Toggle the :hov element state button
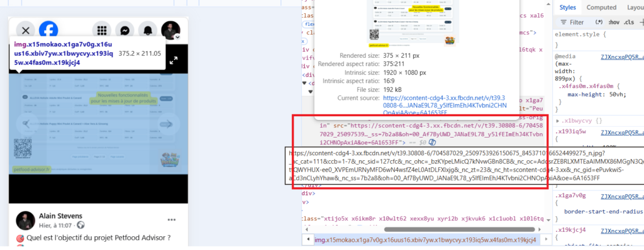The image size is (644, 250). coord(614,22)
